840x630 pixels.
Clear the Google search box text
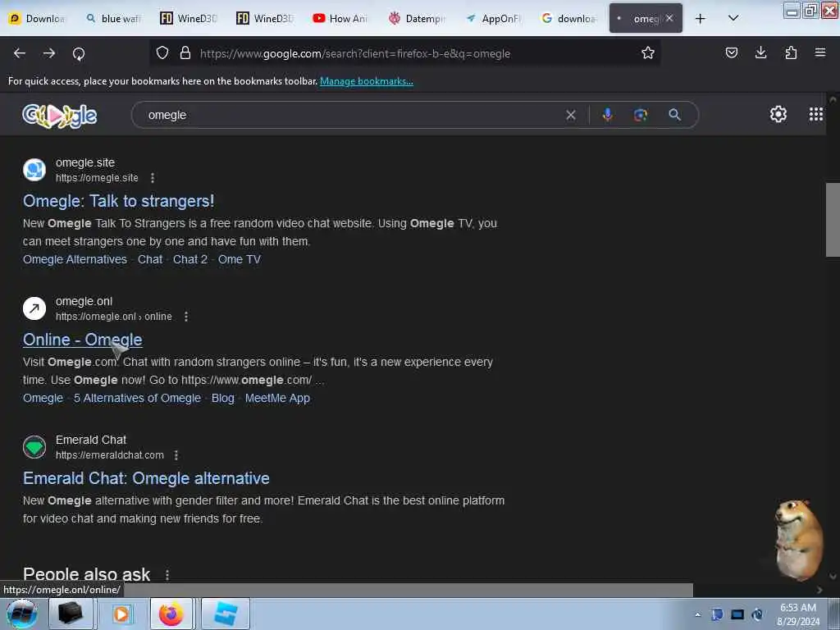571,115
